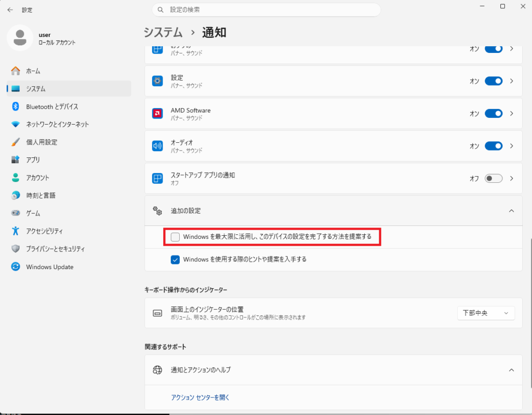
Task: Turn off オーディオ notifications toggle
Action: [x=494, y=146]
